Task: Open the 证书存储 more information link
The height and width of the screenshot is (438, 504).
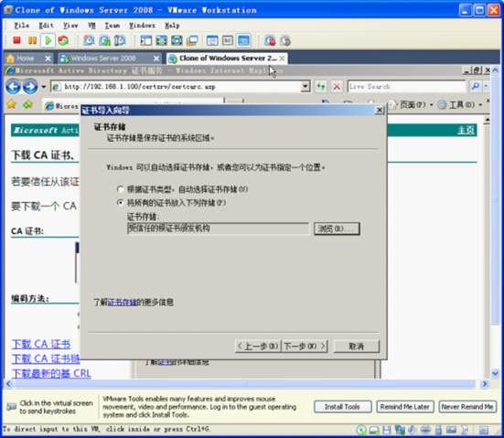Action: 122,302
